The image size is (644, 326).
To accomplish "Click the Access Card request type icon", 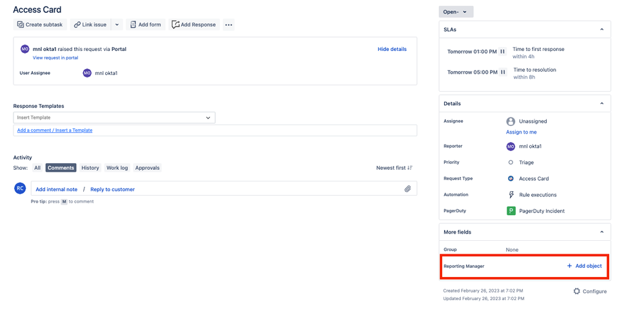I will tap(511, 178).
